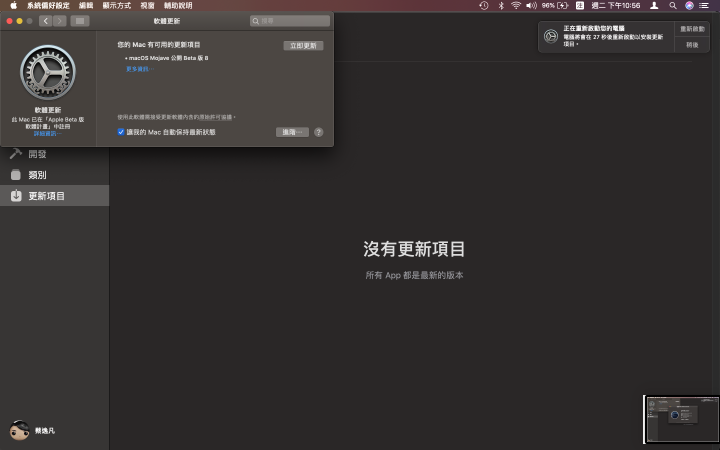Click the Siri icon in menu bar
Viewport: 720px width, 450px height.
[689, 6]
